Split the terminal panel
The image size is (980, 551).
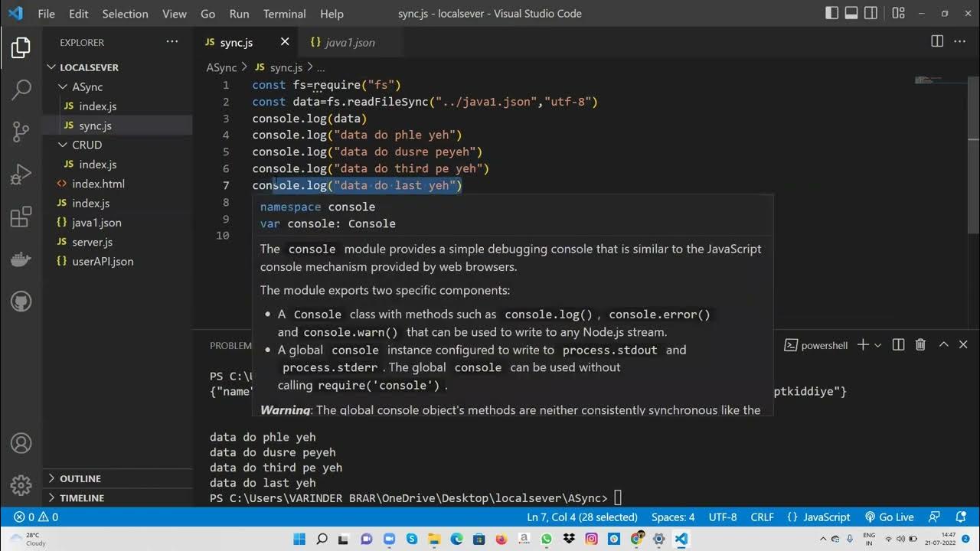pos(899,345)
